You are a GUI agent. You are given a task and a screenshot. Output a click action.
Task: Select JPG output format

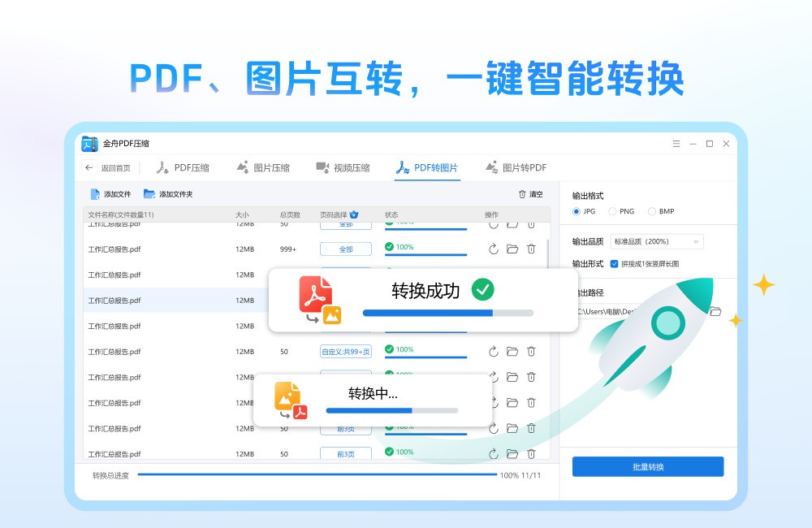[577, 211]
